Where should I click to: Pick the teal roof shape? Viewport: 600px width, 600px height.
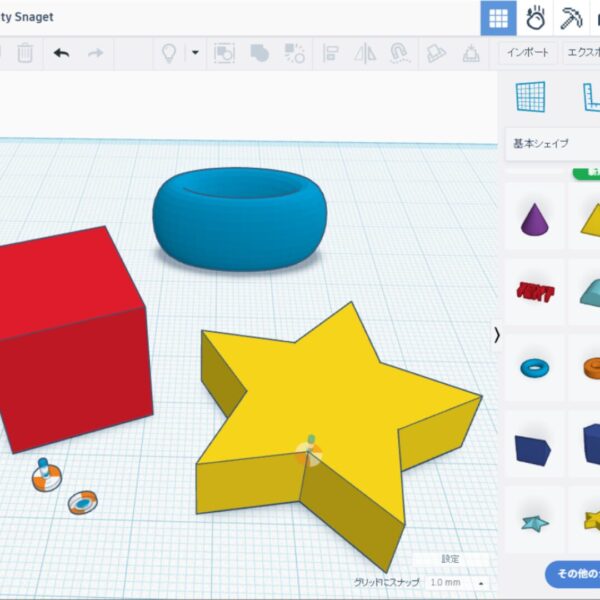point(590,293)
